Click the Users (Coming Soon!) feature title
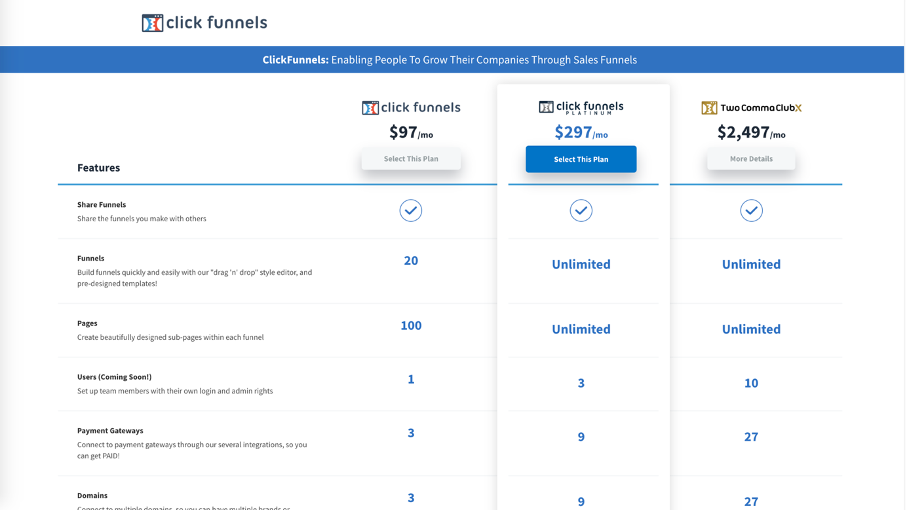This screenshot has width=906, height=510. pyautogui.click(x=114, y=377)
